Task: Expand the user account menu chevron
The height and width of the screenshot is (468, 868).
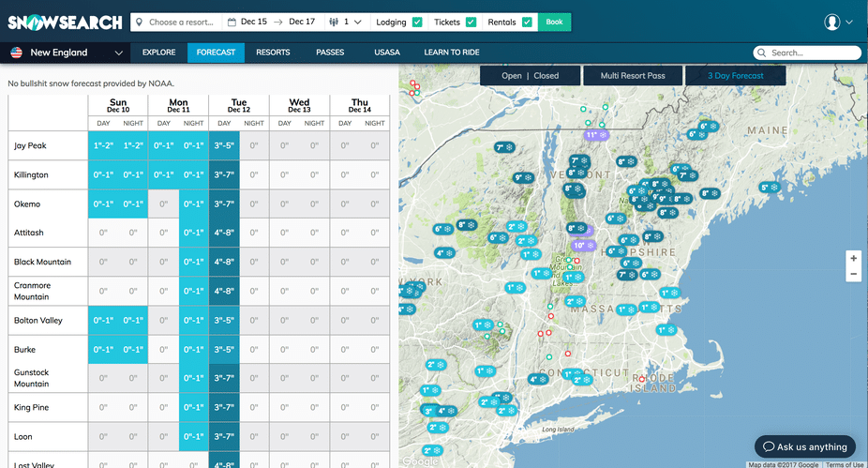Action: [849, 23]
